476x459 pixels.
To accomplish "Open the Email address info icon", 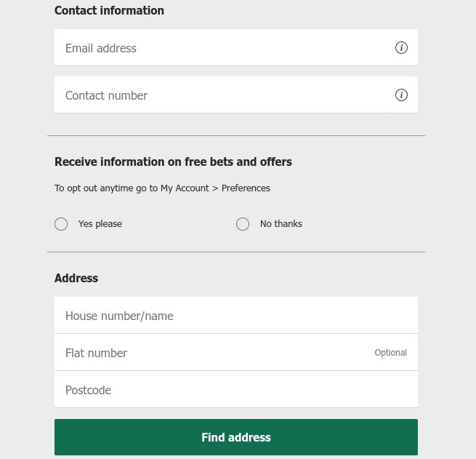I will click(x=401, y=48).
